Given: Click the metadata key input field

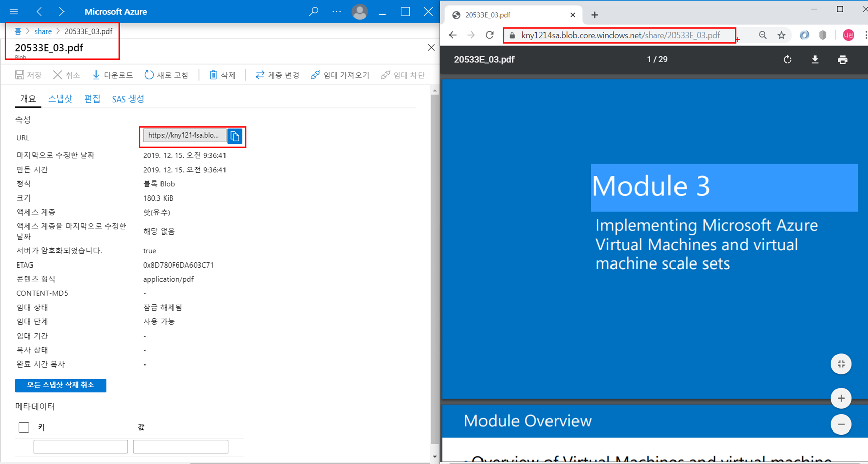Looking at the screenshot, I should click(x=81, y=447).
